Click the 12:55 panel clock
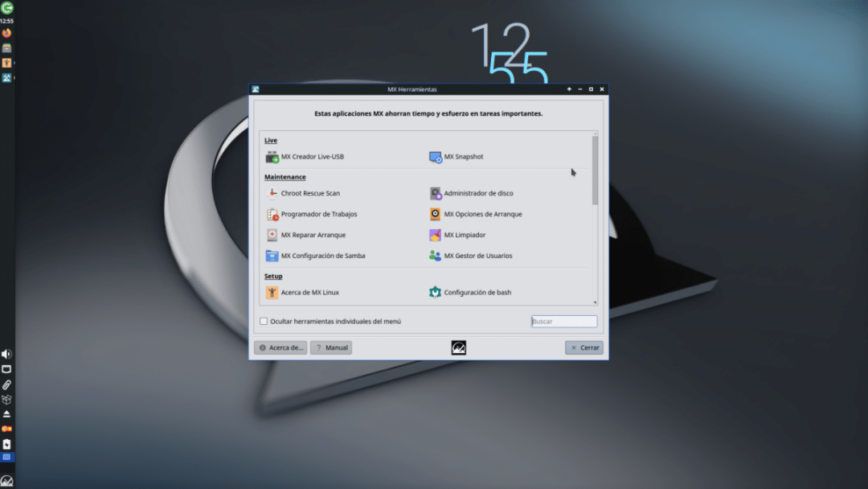The height and width of the screenshot is (489, 868). (x=6, y=21)
